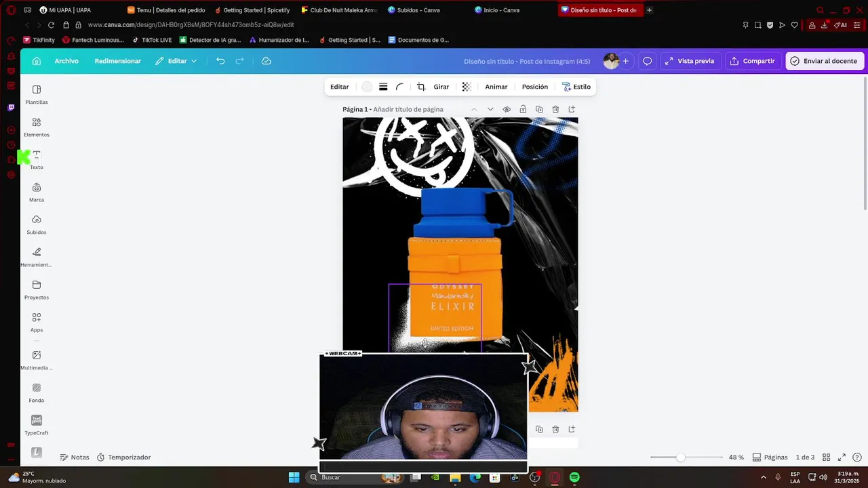The height and width of the screenshot is (488, 868).
Task: Open the border color swatch
Action: tap(367, 87)
